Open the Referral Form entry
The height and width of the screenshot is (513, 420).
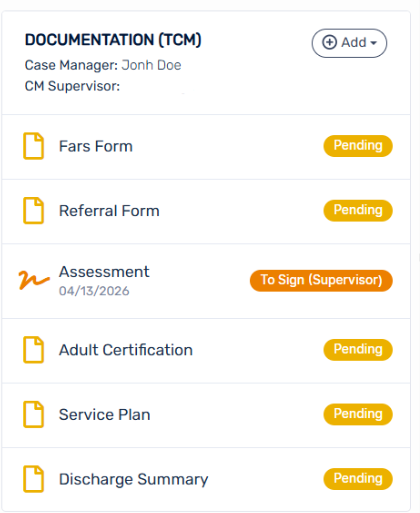(206, 212)
